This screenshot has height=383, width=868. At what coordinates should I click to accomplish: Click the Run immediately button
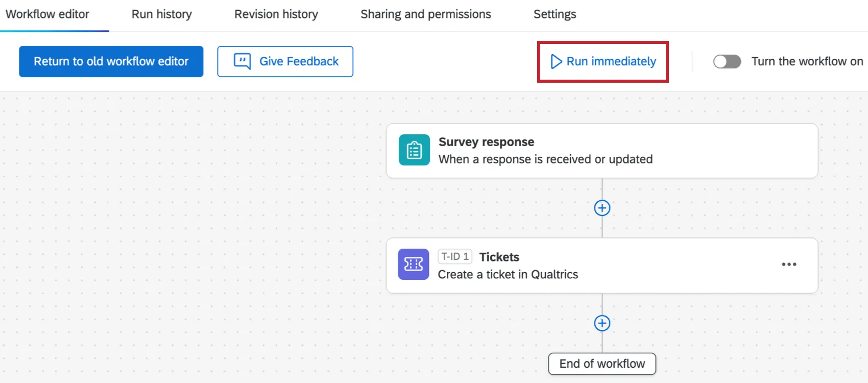pos(611,62)
